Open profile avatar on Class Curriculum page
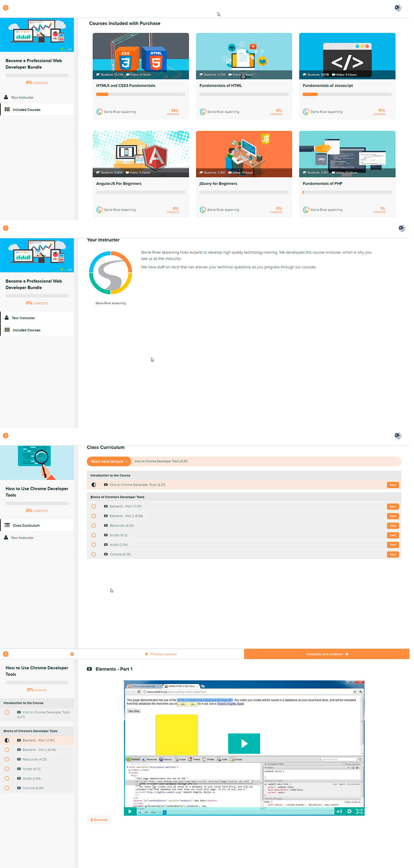414x868 pixels. click(398, 435)
